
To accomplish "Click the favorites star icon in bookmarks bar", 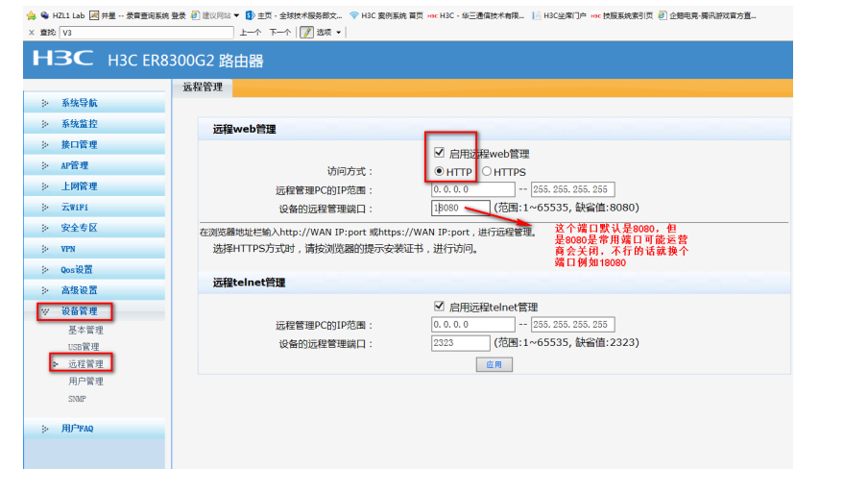I will click(x=31, y=15).
